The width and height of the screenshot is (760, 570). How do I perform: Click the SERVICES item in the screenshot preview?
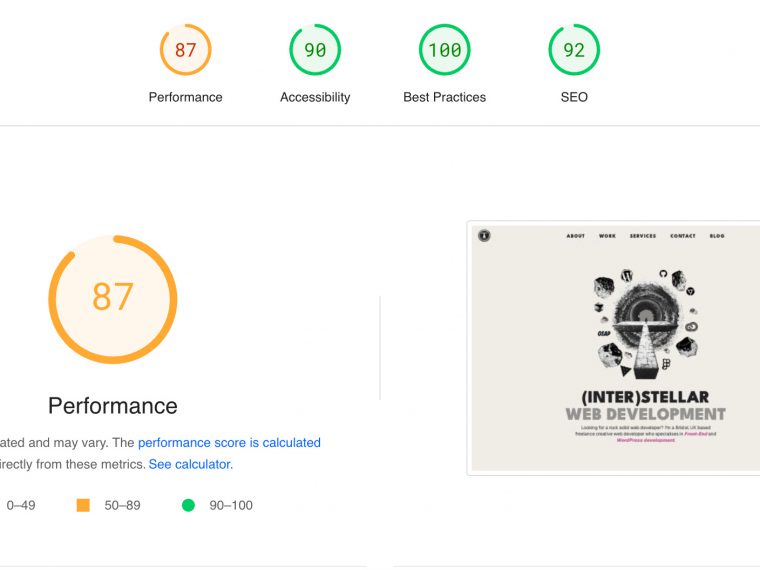(643, 236)
